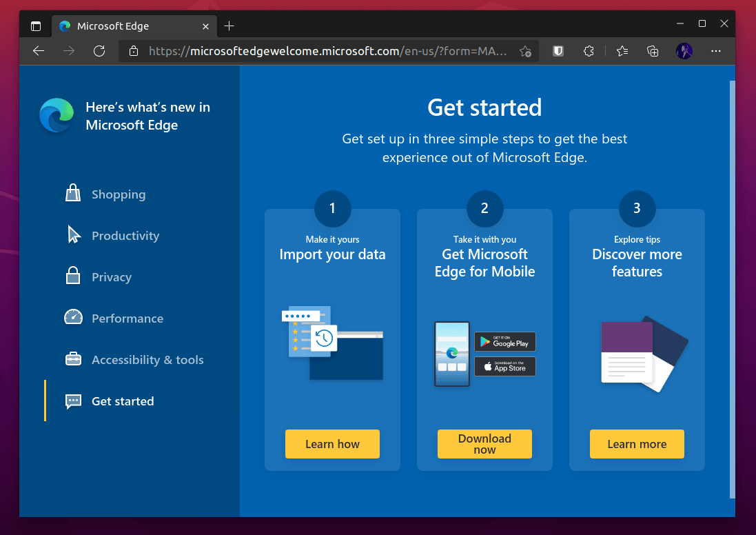The width and height of the screenshot is (756, 535).
Task: Reload the page with Refresh icon
Action: pos(99,51)
